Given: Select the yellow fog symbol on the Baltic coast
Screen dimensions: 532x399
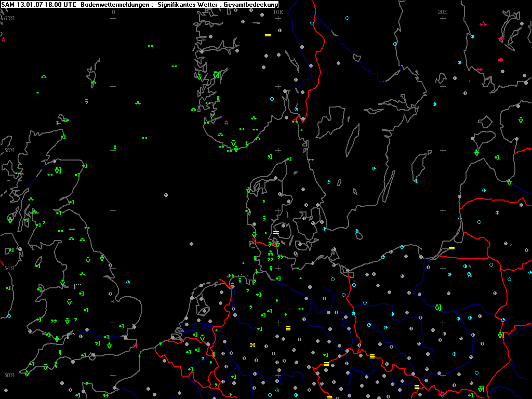Looking at the screenshot, I should coord(451,248).
